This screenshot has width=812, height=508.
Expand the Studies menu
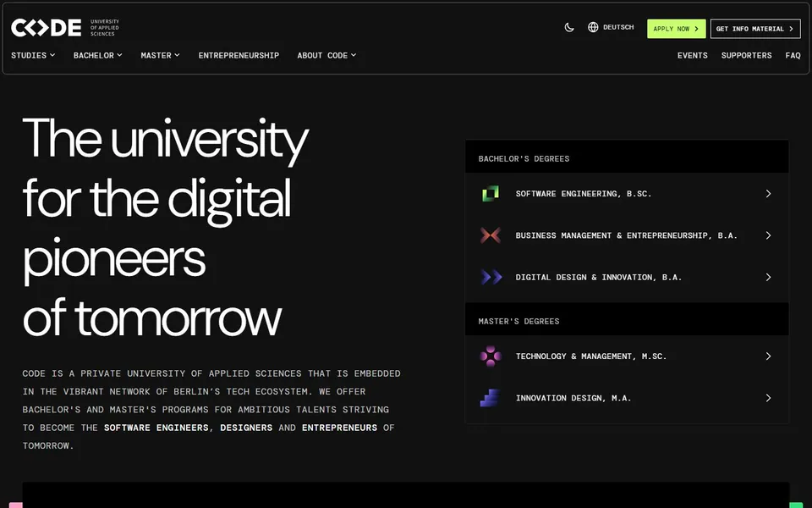coord(33,55)
